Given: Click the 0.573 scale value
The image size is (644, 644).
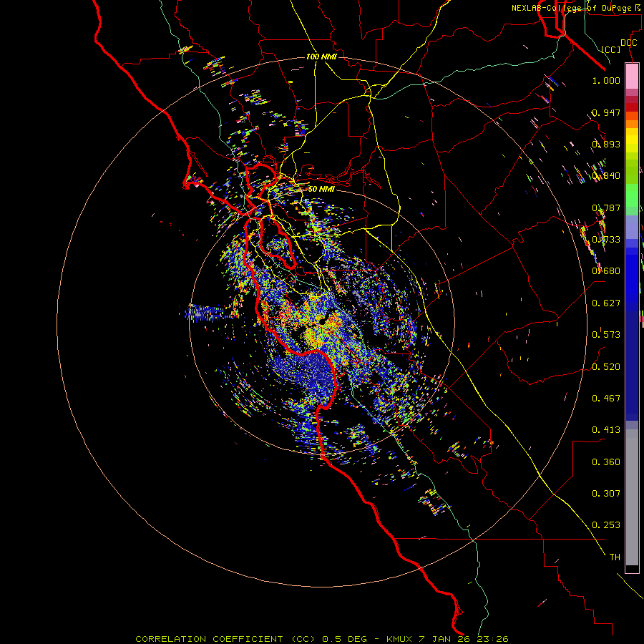Looking at the screenshot, I should [x=606, y=335].
